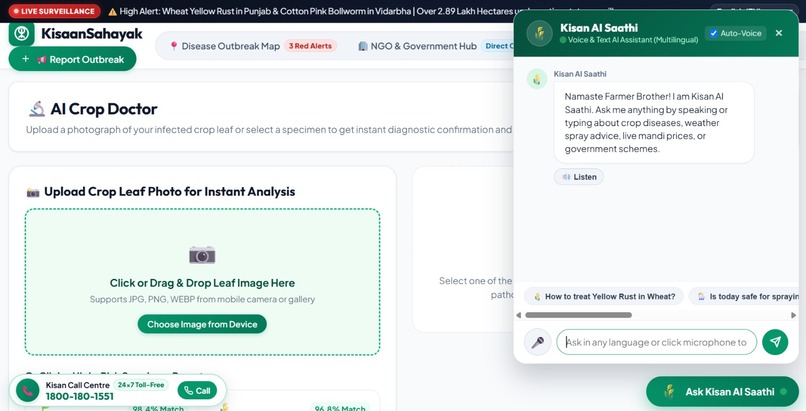Call the Kisan Call Centre
The image size is (806, 411).
[197, 391]
